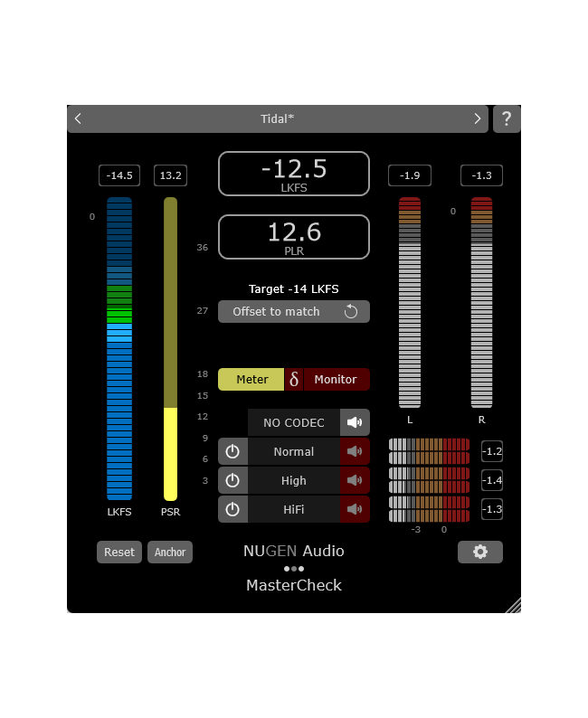Click the 13.2 PSR value box
The width and height of the screenshot is (588, 718).
click(x=170, y=175)
